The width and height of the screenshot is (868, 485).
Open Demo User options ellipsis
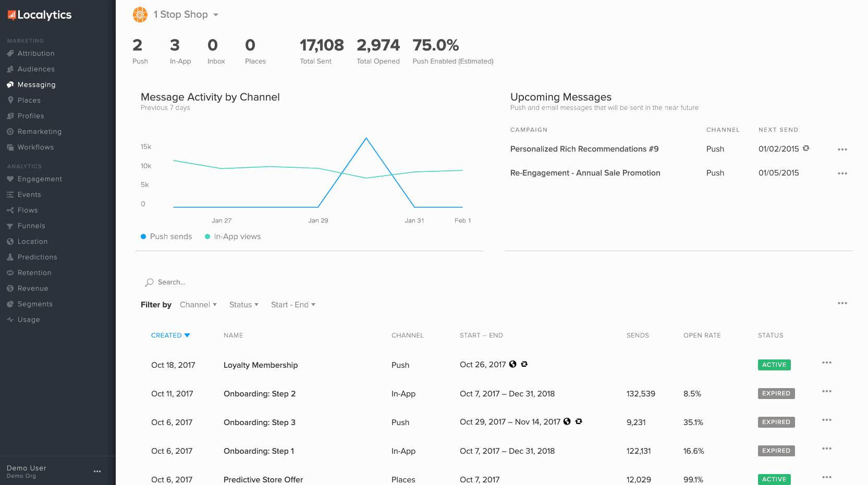pos(97,471)
